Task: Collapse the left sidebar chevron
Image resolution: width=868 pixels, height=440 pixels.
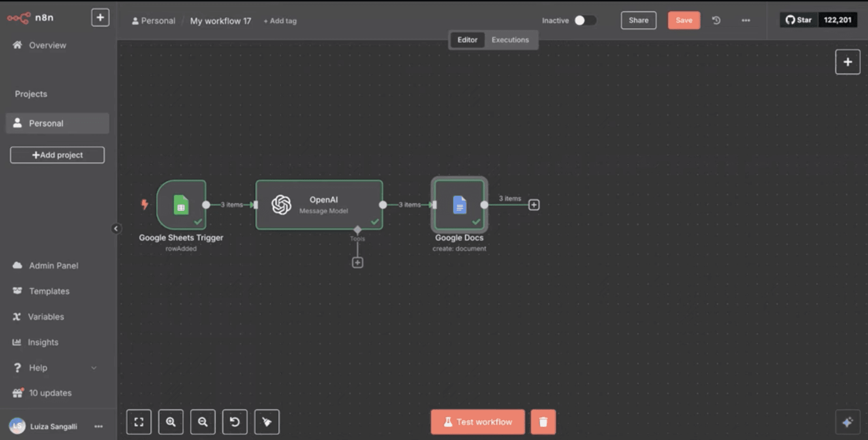Action: [x=116, y=228]
